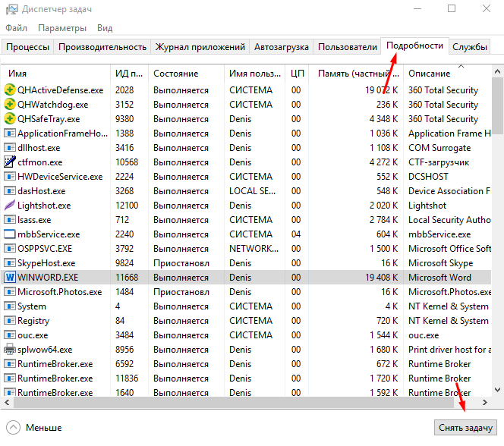The height and width of the screenshot is (446, 504).
Task: Select the Подробности tab
Action: click(414, 46)
